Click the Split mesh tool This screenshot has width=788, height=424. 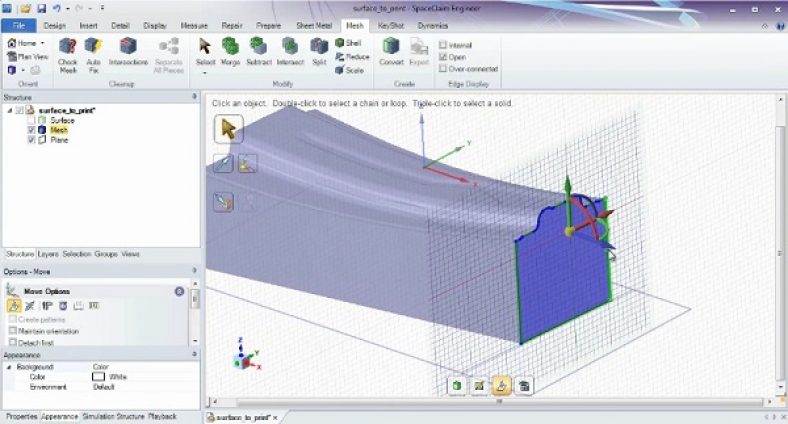pyautogui.click(x=319, y=52)
